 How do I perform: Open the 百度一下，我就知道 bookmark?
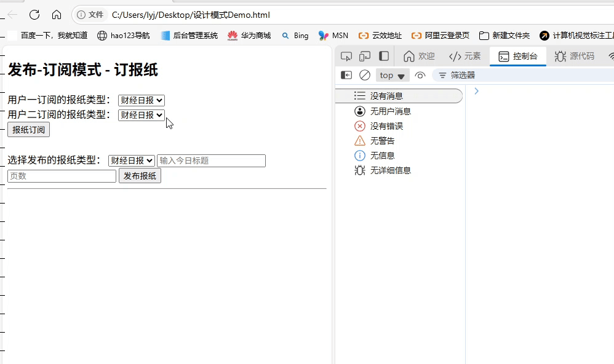coord(48,36)
